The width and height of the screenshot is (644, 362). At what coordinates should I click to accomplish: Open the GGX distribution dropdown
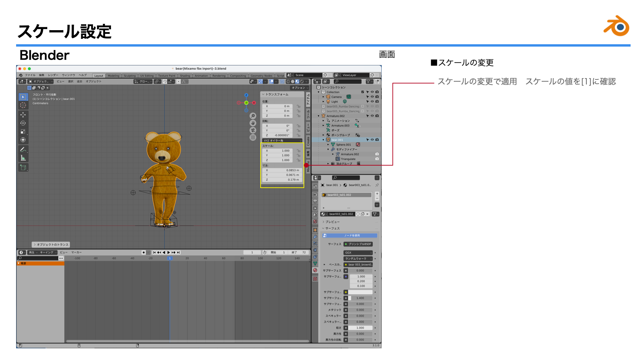pyautogui.click(x=358, y=253)
